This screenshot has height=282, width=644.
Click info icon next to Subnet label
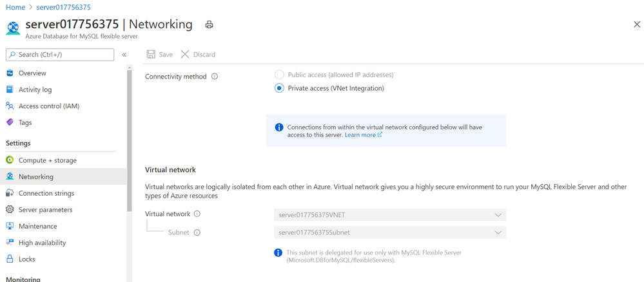pos(197,232)
